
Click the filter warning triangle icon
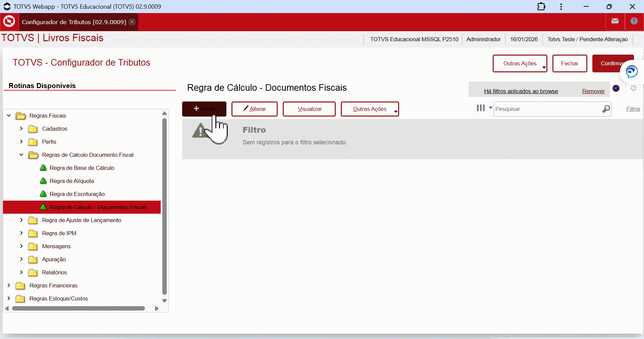200,131
